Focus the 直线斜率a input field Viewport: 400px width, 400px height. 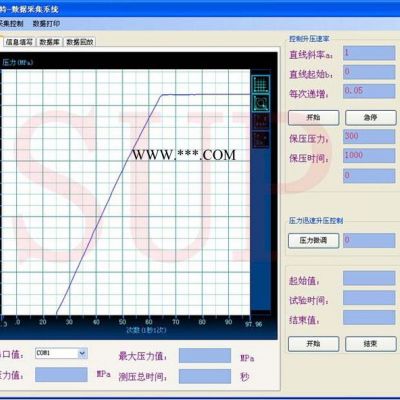point(369,53)
